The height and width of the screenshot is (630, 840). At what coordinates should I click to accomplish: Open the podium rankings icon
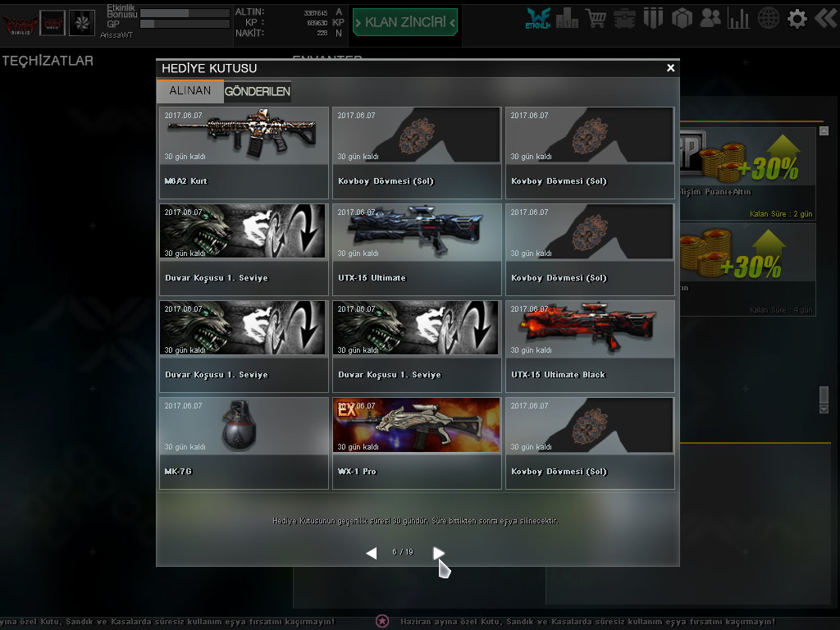(567, 19)
